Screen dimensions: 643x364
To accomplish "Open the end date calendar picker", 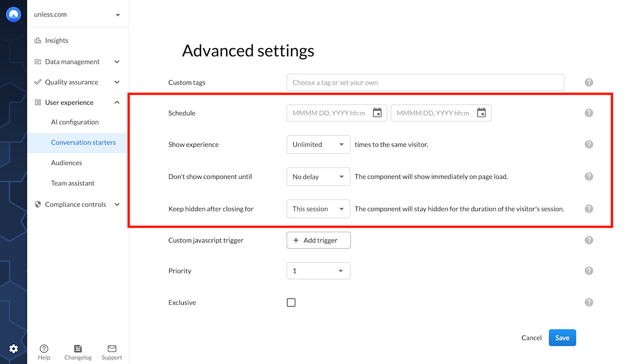I will point(481,112).
